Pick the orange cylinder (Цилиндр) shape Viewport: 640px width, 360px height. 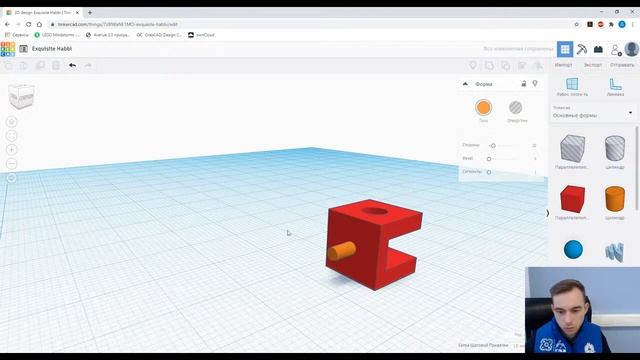(x=615, y=199)
